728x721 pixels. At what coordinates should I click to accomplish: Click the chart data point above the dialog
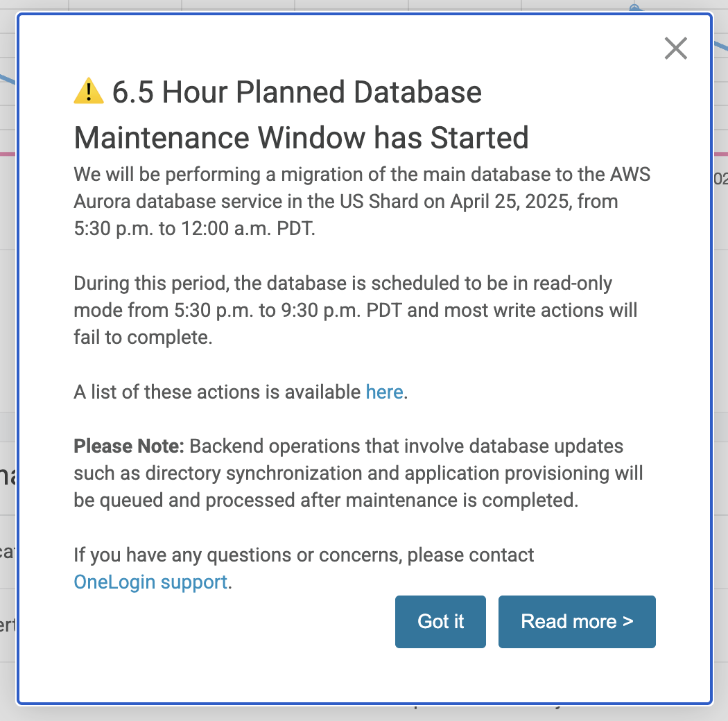pos(634,8)
